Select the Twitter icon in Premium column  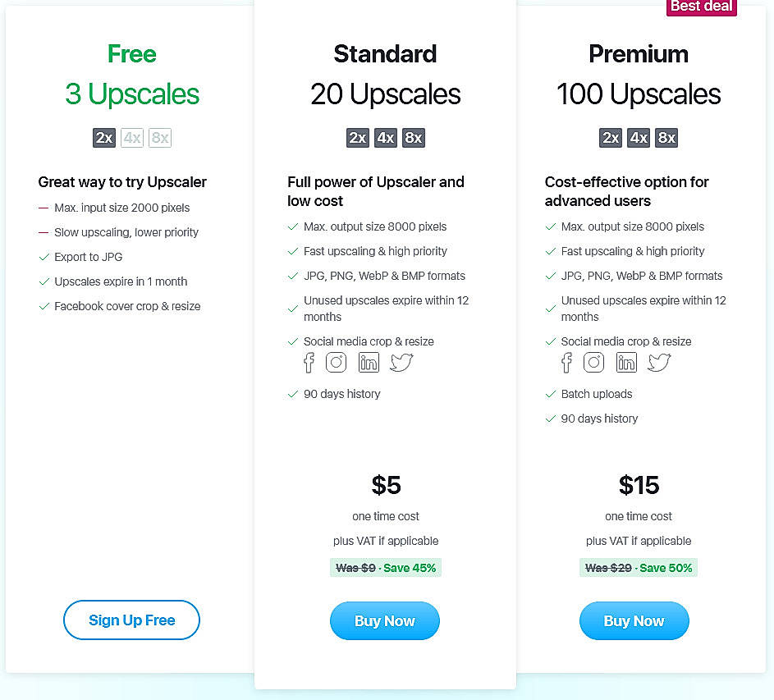coord(658,362)
